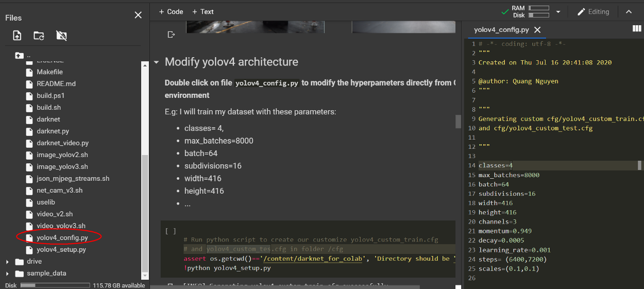The image size is (644, 289).
Task: Select video_yolov3.sh file
Action: coord(61,226)
